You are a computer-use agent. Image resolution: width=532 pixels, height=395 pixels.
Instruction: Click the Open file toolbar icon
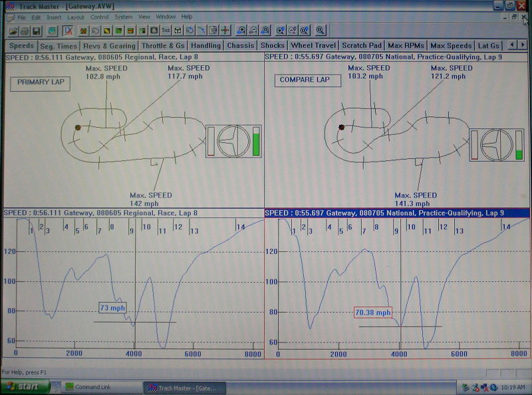coord(13,31)
